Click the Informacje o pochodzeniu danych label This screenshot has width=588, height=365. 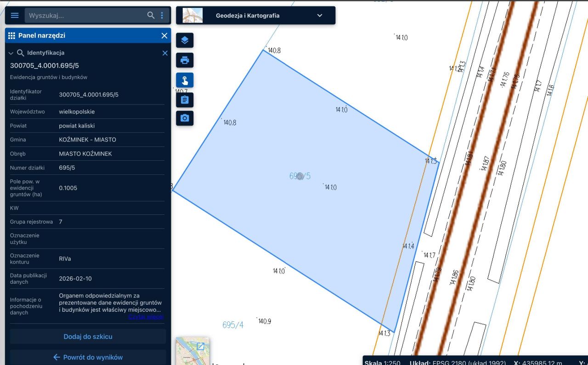(26, 306)
